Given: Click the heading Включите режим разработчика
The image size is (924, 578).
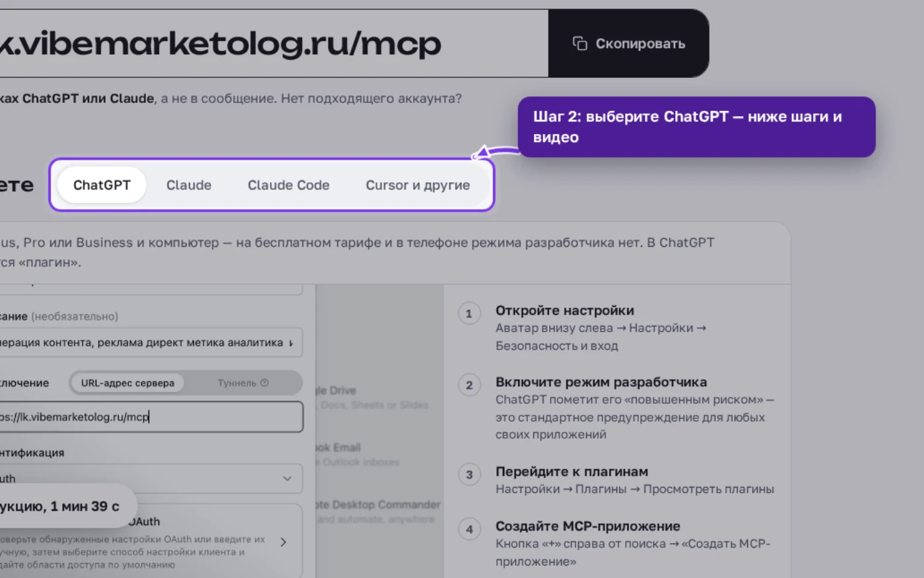Looking at the screenshot, I should point(601,382).
